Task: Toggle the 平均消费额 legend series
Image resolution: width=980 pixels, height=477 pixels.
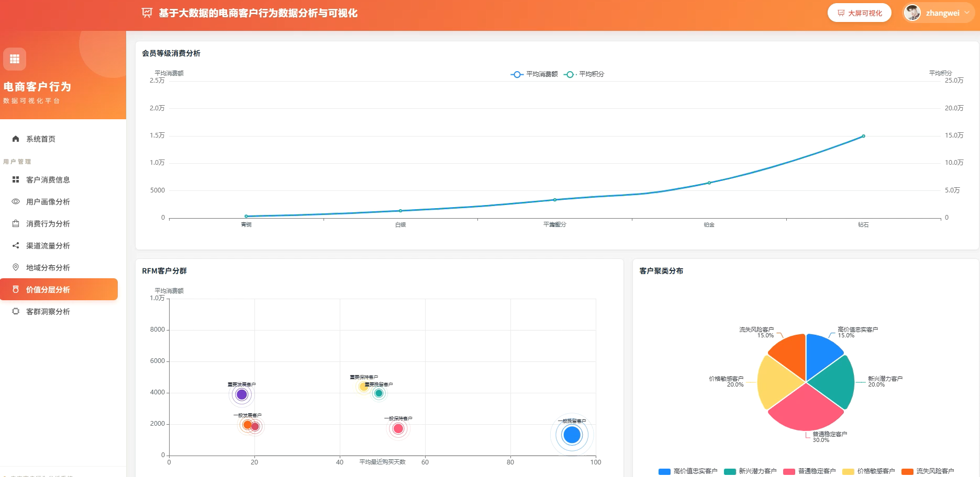Action: [x=534, y=74]
